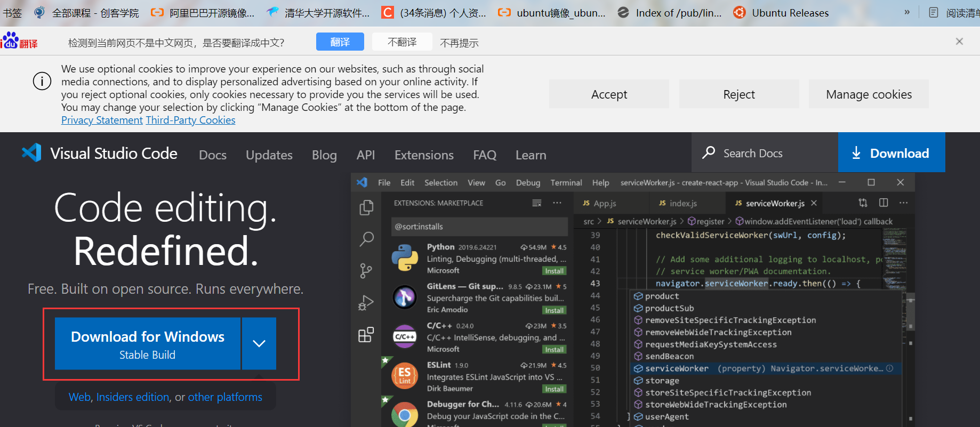
Task: Open extensions panel more actions ellipsis
Action: coord(557,203)
